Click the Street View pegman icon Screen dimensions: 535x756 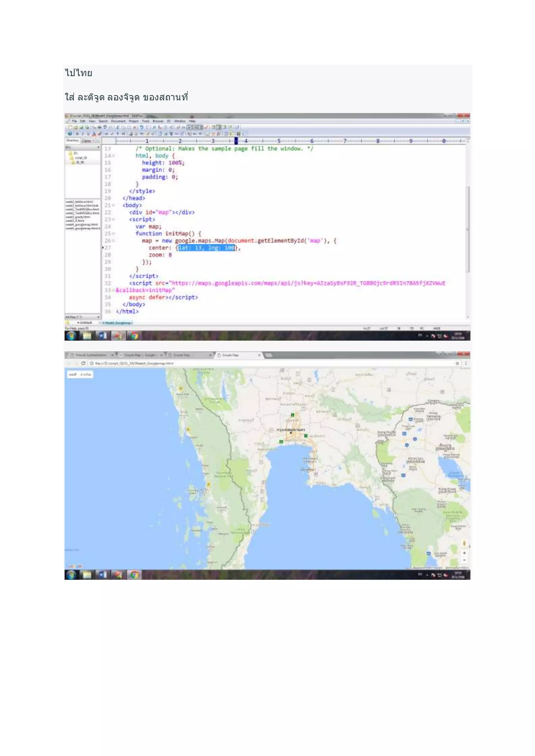click(x=464, y=543)
